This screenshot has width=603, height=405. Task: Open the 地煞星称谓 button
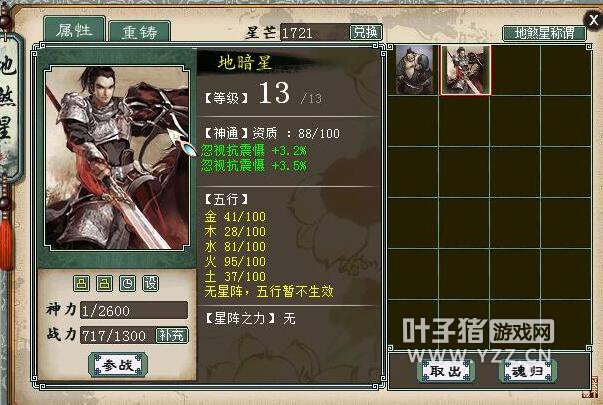coord(544,33)
